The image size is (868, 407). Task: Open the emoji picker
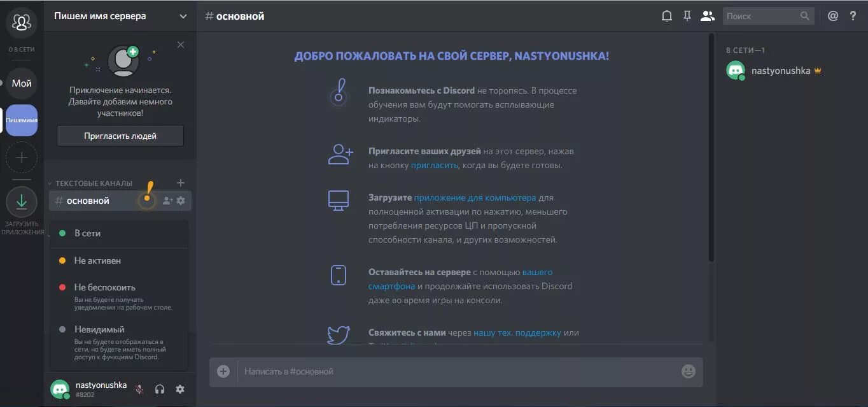(x=689, y=371)
